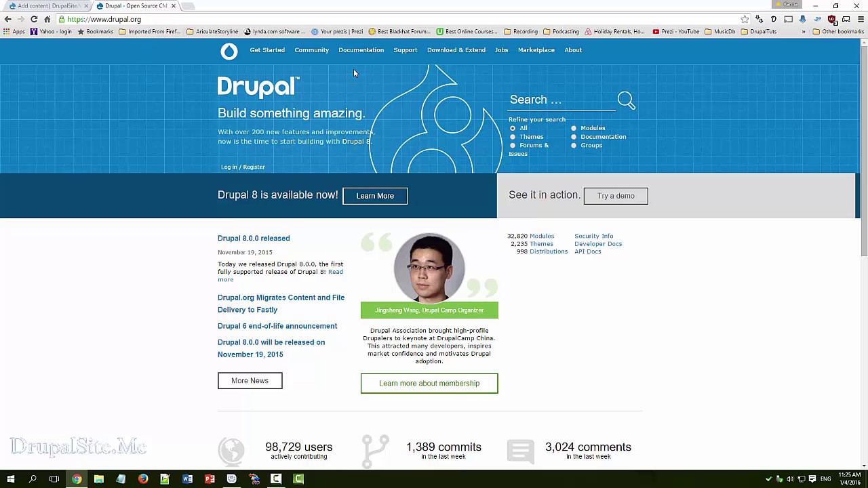This screenshot has height=488, width=868.
Task: Click the Camtasia icon on the taskbar
Action: coord(298,479)
